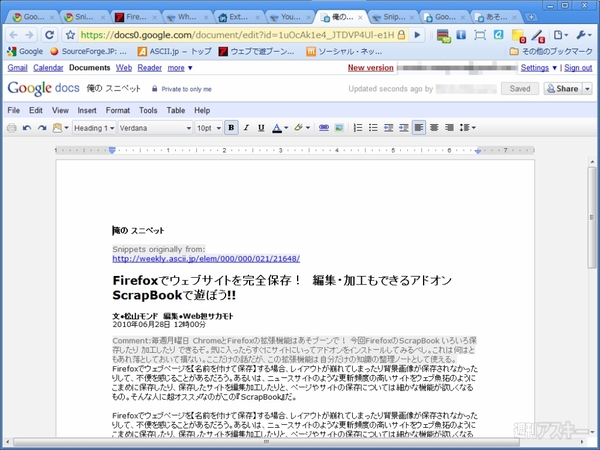The image size is (600, 450).
Task: Click the Google docs logo
Action: tap(43, 88)
